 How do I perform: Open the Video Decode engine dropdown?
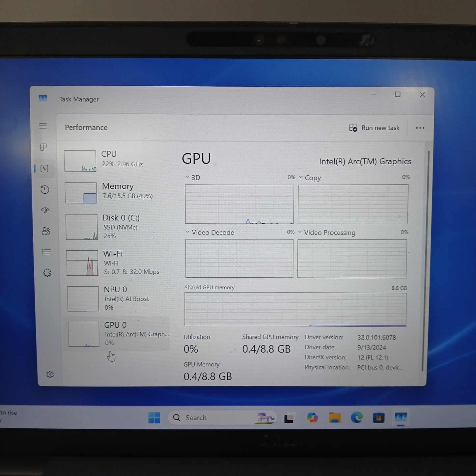click(x=187, y=232)
